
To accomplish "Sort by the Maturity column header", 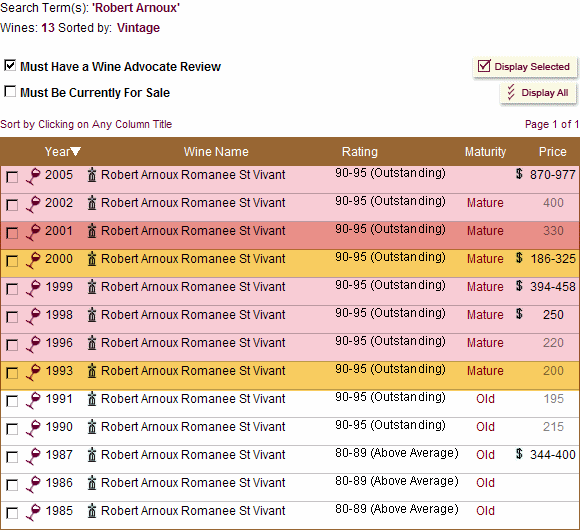I will click(x=485, y=152).
